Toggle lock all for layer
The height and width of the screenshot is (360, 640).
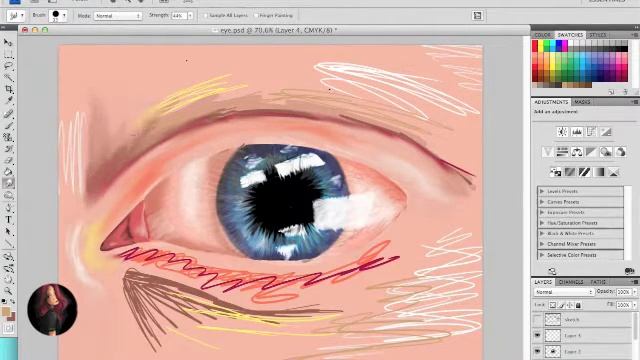pos(578,305)
